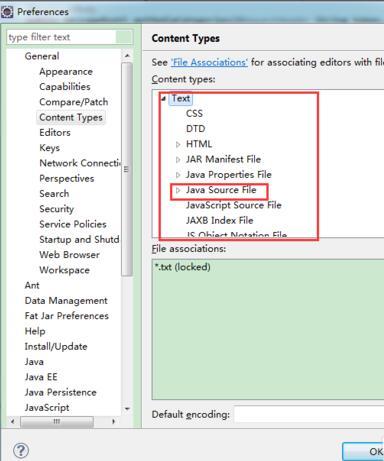This screenshot has width=384, height=461.
Task: Click the sidebar horizontal scrollbar thumb
Action: pyautogui.click(x=57, y=422)
